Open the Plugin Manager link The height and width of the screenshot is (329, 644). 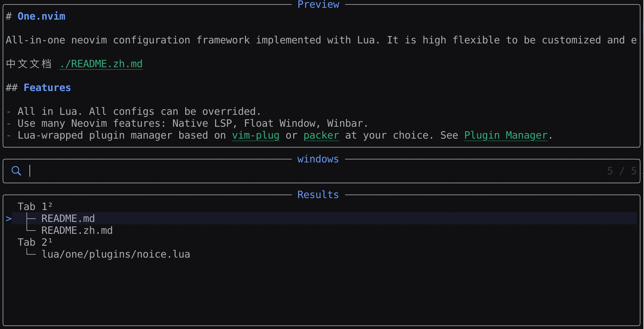[x=506, y=135]
